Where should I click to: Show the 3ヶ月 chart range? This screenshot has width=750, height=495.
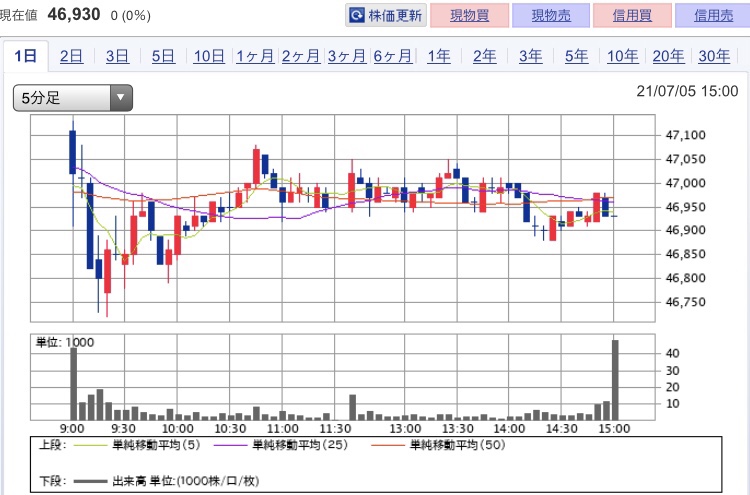[347, 56]
